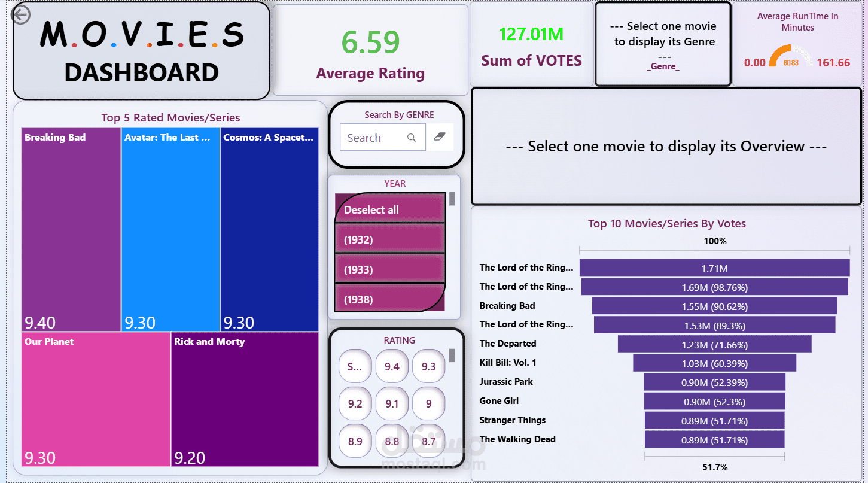This screenshot has width=868, height=483.
Task: Toggle the 8.9 rating chip
Action: click(x=355, y=441)
